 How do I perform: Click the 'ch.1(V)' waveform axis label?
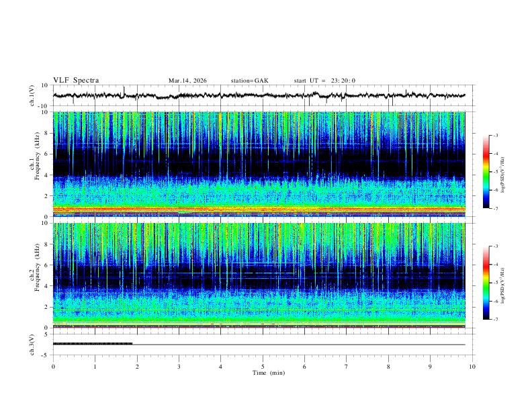tap(32, 95)
